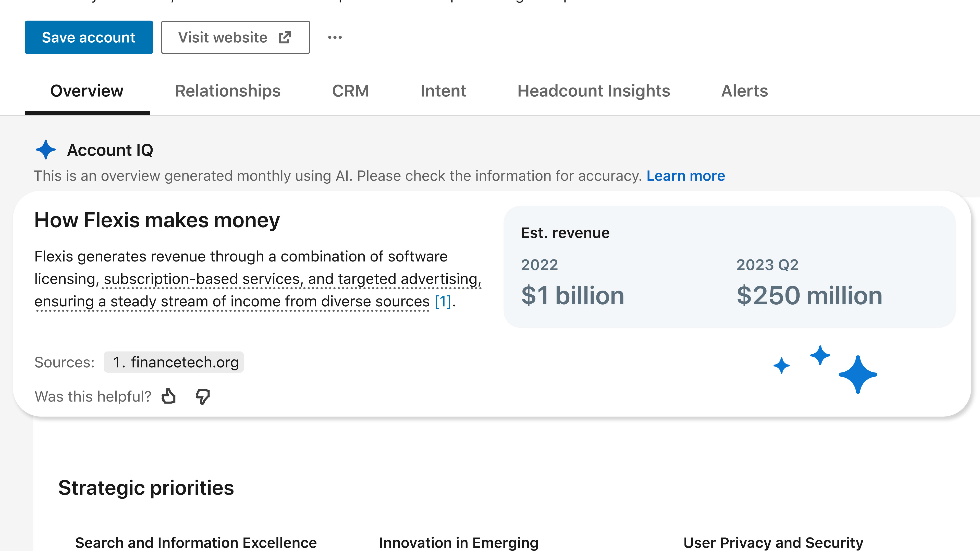980x551 pixels.
Task: Open the CRM tab
Action: pyautogui.click(x=350, y=91)
